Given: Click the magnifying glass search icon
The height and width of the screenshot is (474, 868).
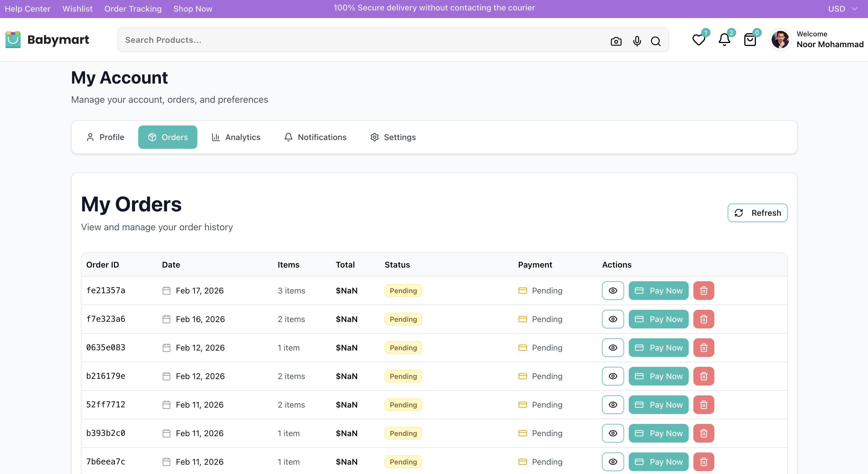Looking at the screenshot, I should [x=656, y=41].
